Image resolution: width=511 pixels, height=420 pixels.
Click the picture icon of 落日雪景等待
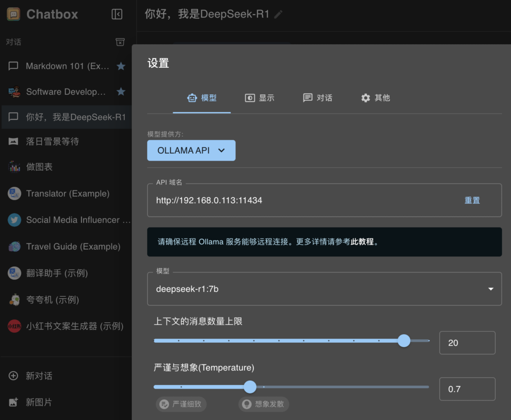click(x=13, y=141)
